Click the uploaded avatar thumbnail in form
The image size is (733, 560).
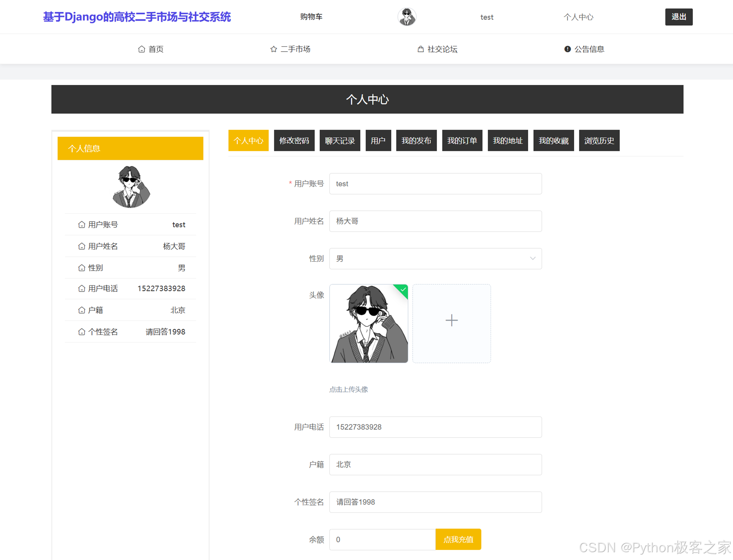[368, 324]
